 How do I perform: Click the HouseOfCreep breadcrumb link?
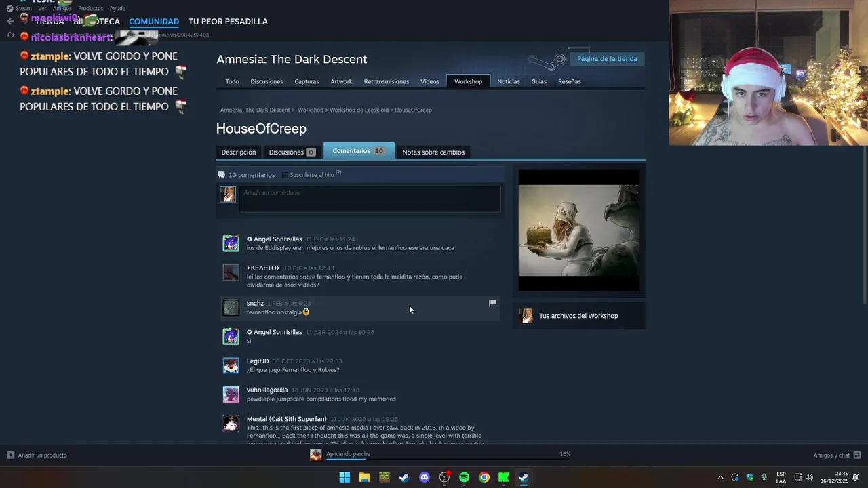click(413, 110)
